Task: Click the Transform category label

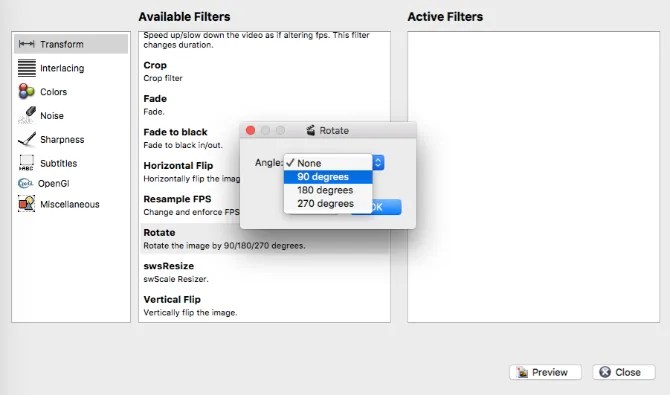Action: pos(62,44)
